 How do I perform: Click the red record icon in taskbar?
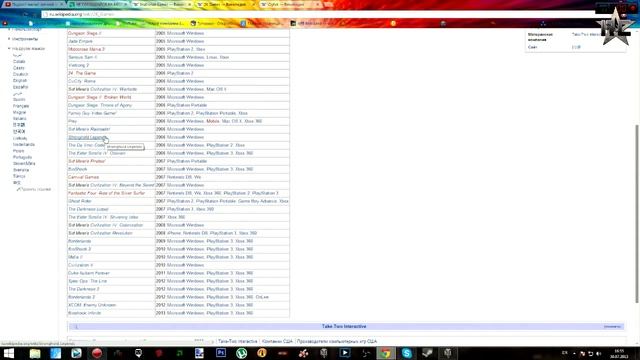click(x=97, y=353)
